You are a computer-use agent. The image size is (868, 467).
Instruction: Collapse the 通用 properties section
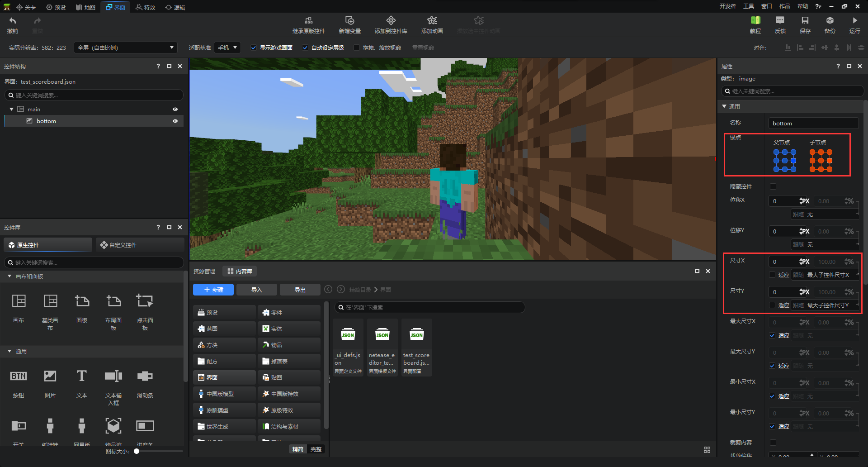[x=724, y=106]
